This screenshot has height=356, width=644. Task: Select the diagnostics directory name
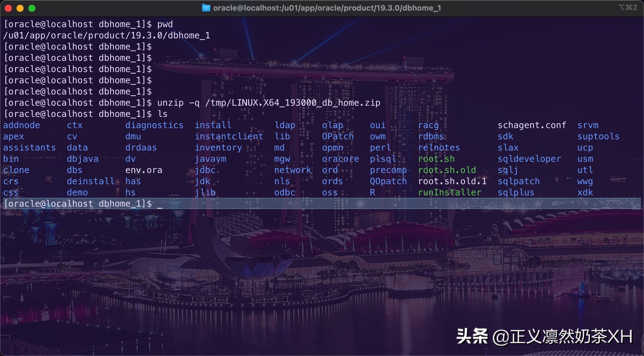pyautogui.click(x=154, y=125)
